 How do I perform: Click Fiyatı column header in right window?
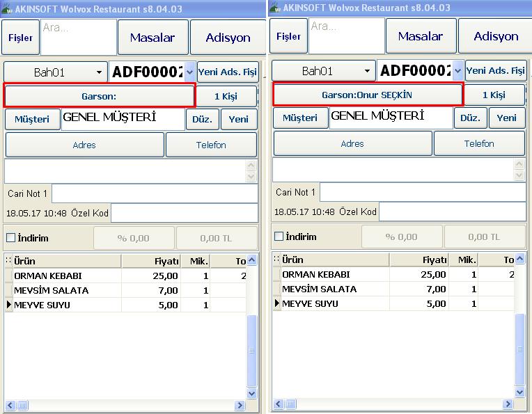(x=418, y=260)
